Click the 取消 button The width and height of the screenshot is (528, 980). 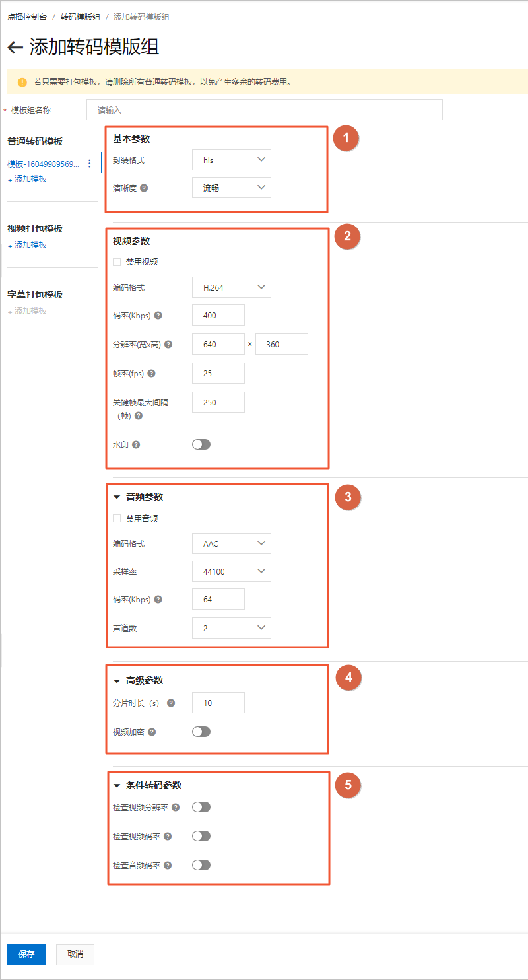click(x=75, y=955)
